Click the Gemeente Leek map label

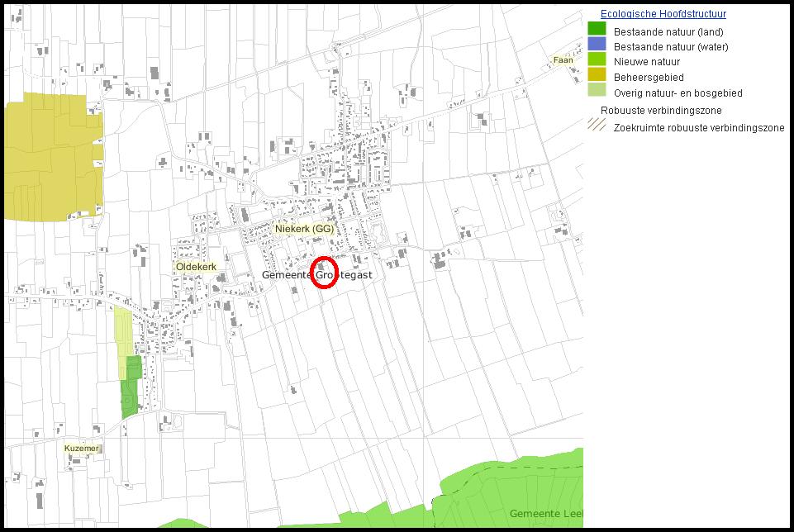[x=545, y=514]
